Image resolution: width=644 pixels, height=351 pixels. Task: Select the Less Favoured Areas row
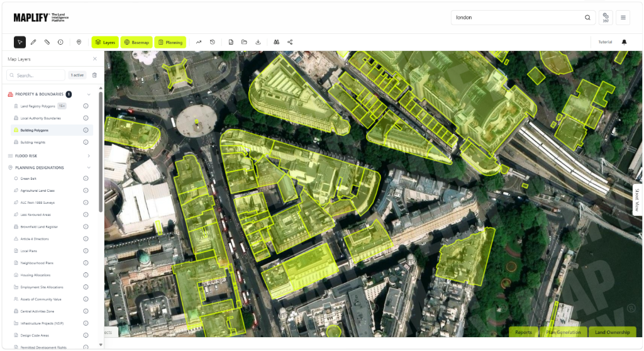point(52,214)
